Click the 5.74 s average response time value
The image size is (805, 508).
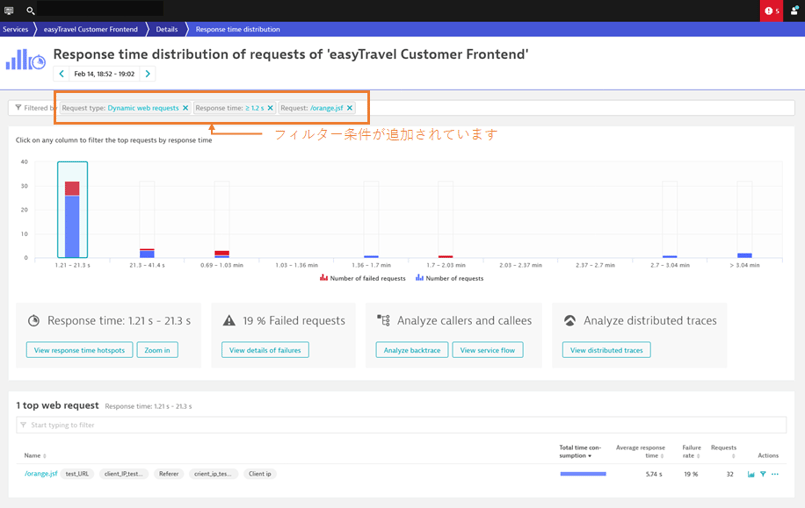[654, 474]
